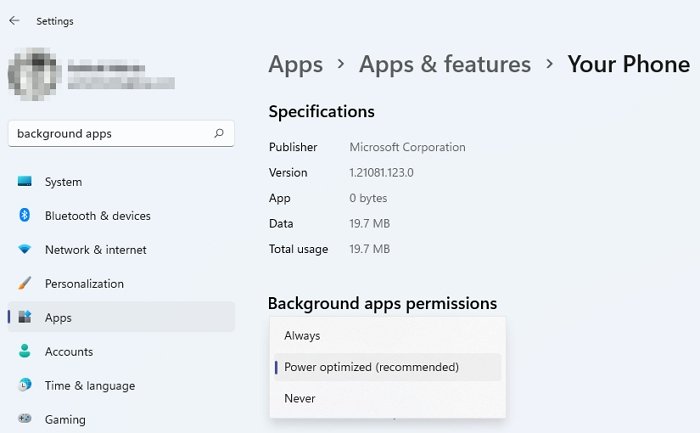Open Personalization settings page
700x433 pixels.
click(84, 284)
